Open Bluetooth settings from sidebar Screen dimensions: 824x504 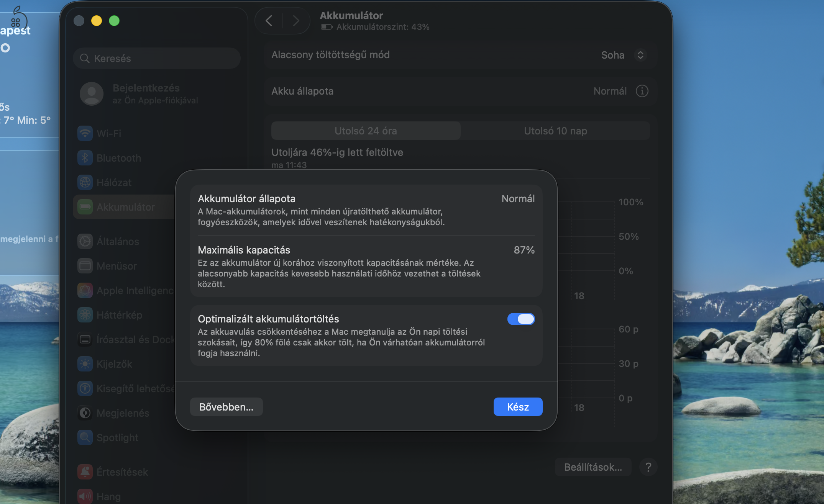pyautogui.click(x=85, y=158)
